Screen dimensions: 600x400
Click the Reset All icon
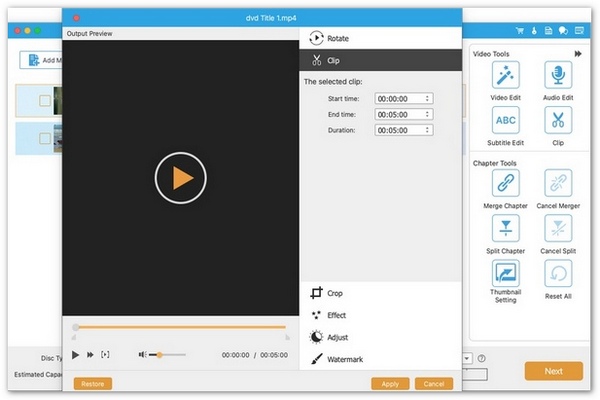558,273
